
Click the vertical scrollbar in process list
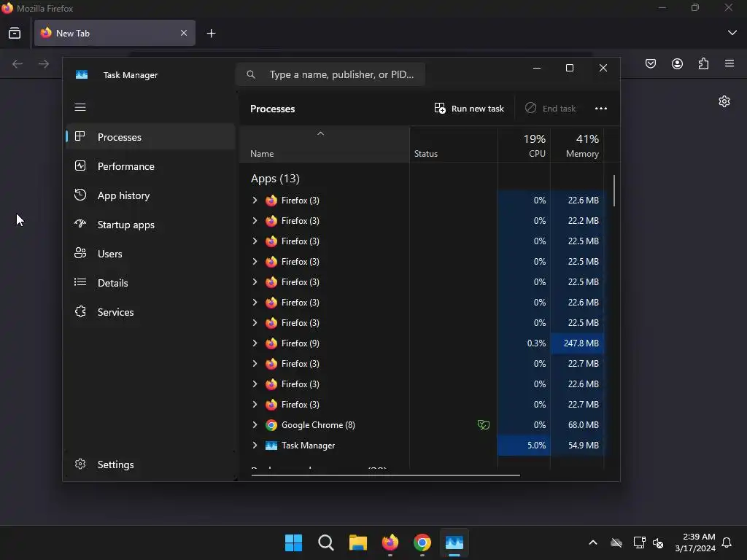point(614,190)
